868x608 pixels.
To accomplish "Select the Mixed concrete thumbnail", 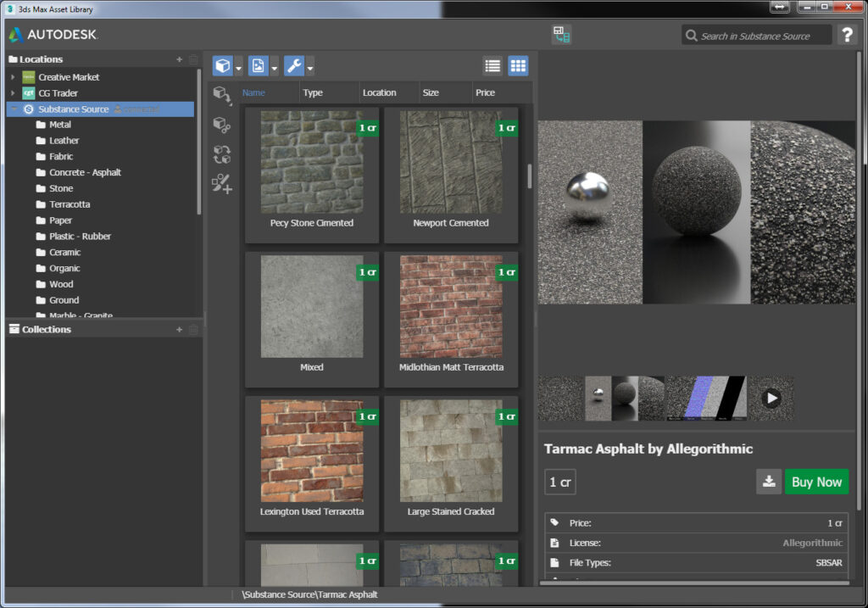I will click(x=312, y=307).
